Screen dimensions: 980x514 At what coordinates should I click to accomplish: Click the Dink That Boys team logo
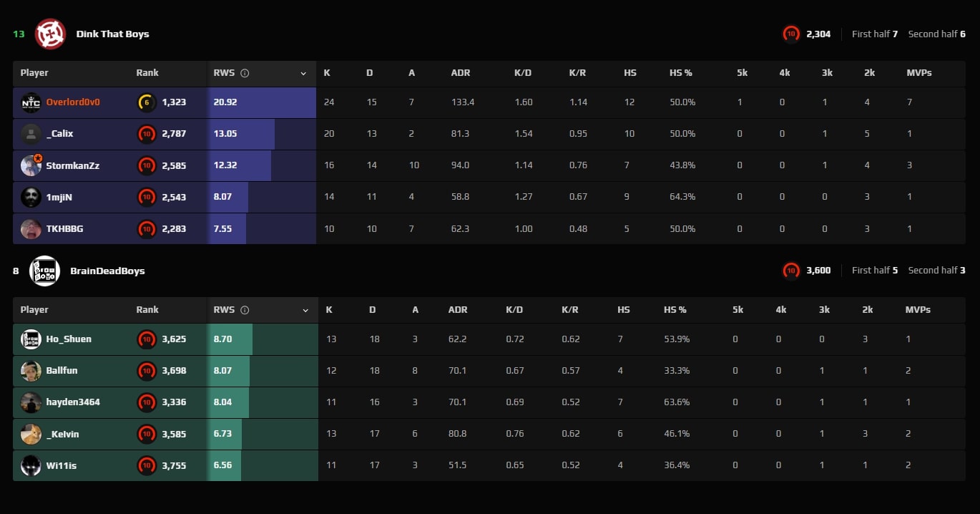[50, 34]
